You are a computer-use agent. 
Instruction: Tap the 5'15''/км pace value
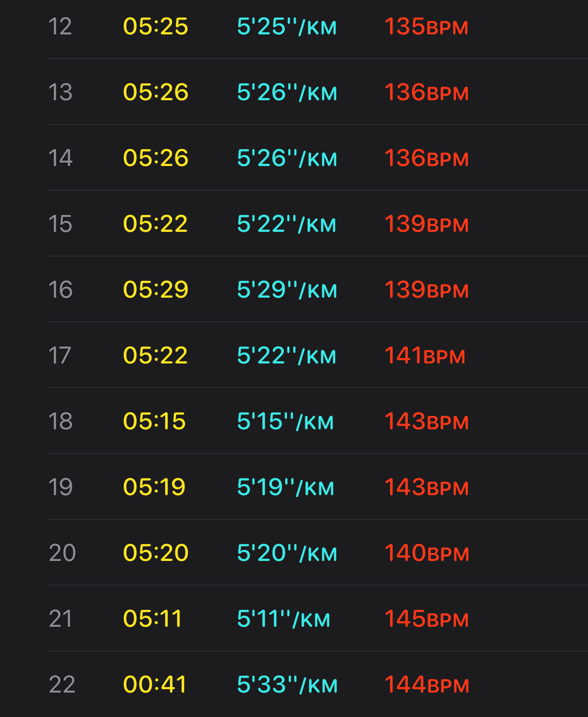[285, 421]
